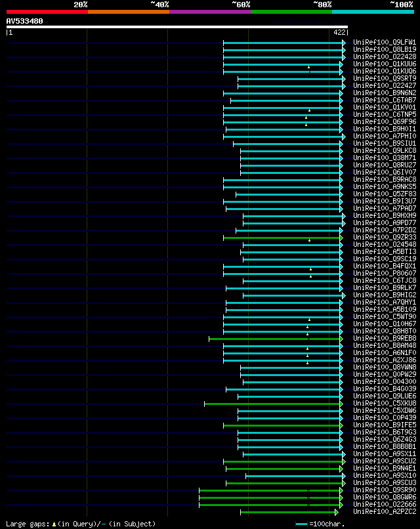
Task: Select the UniRef100_A9NKS5 label
Action: 385,187
